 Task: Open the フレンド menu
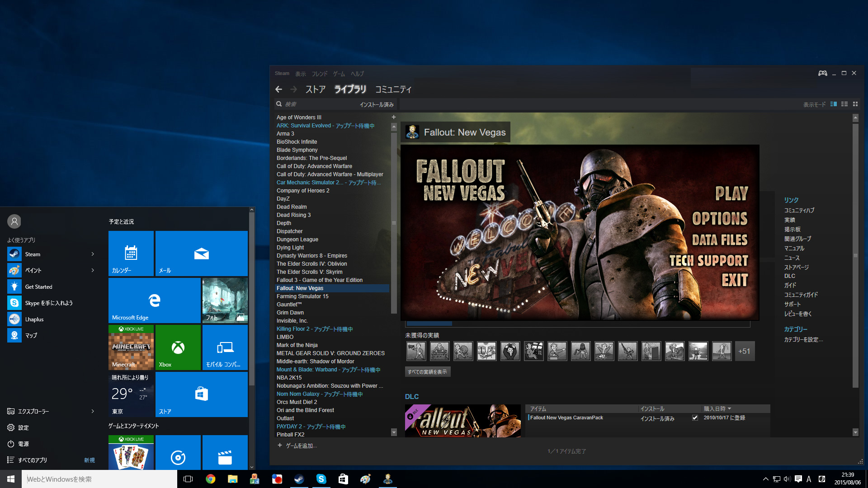(x=320, y=74)
